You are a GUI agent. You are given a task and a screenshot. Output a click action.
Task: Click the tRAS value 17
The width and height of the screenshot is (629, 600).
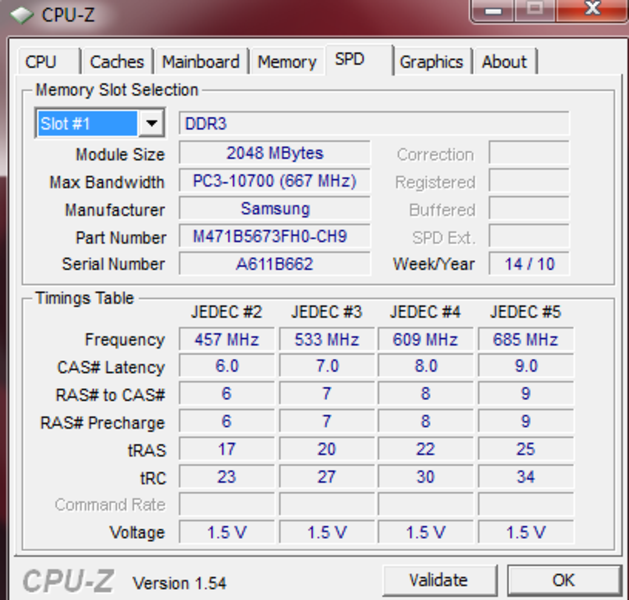coord(227,449)
